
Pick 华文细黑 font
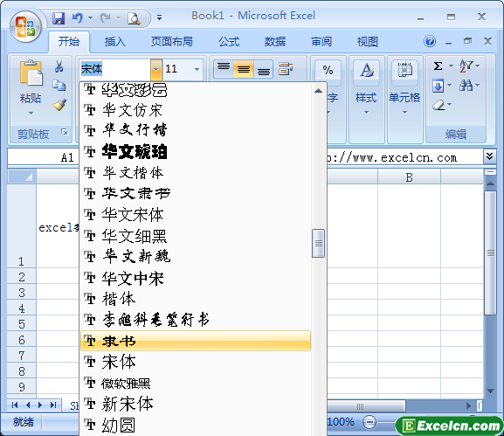pos(196,236)
